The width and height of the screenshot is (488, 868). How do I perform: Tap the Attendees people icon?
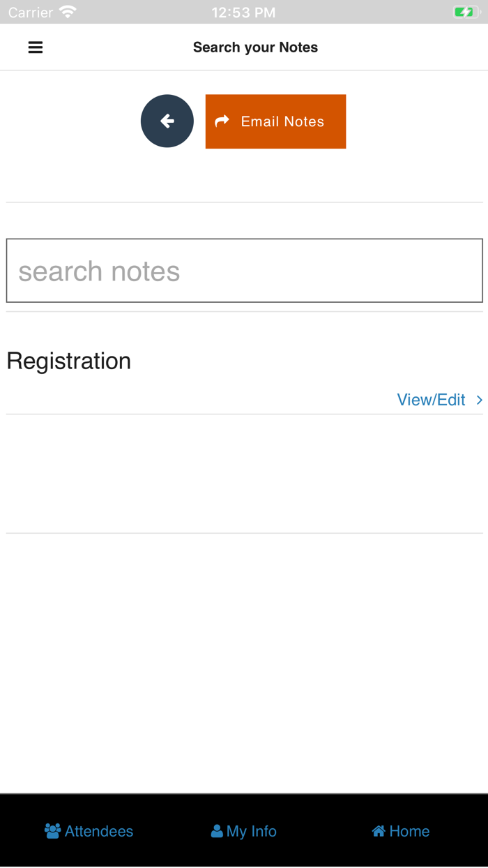[52, 831]
